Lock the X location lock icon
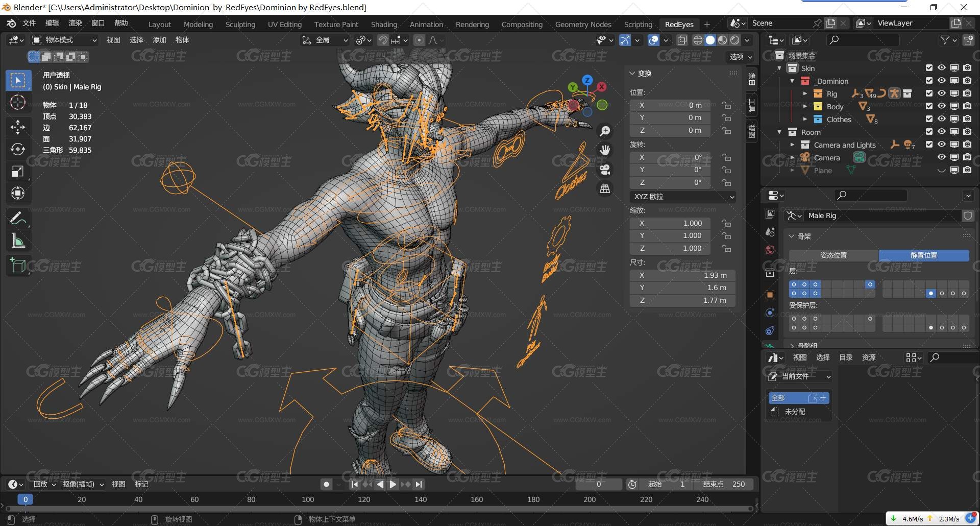This screenshot has width=980, height=526. point(726,105)
